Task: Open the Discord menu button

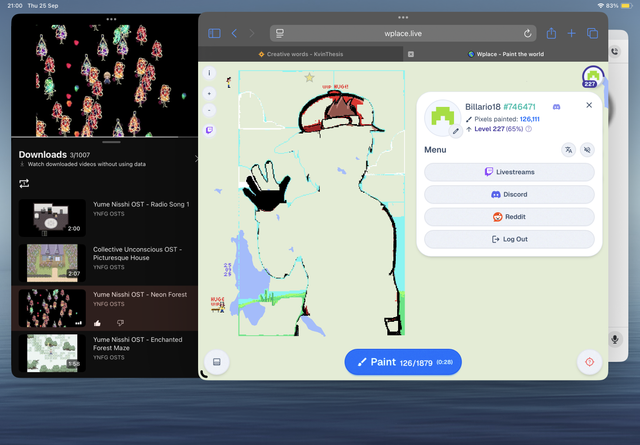Action: 509,194
